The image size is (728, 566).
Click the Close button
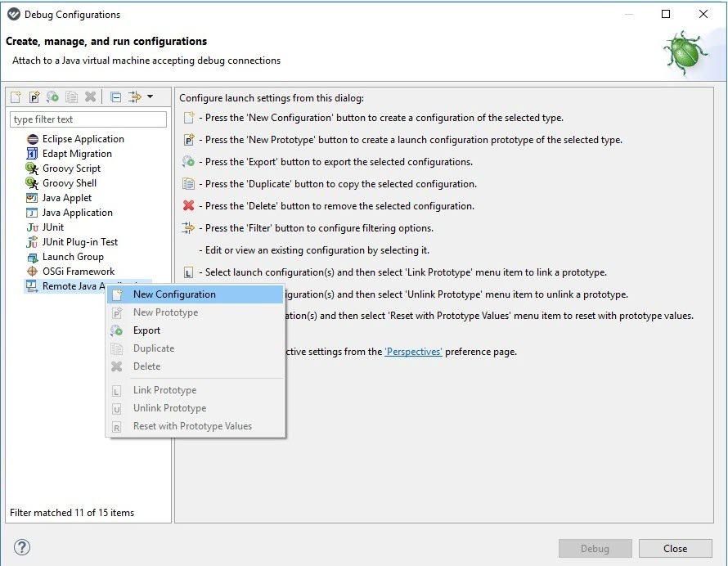click(675, 548)
